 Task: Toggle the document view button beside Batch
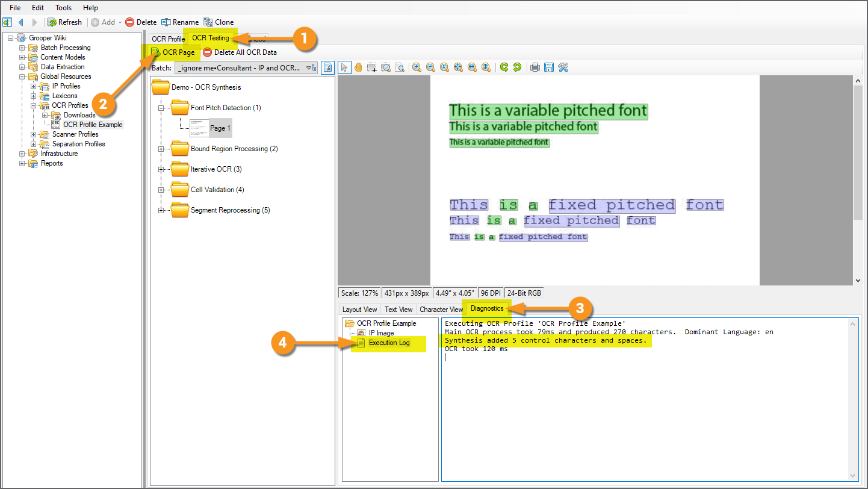coord(327,67)
